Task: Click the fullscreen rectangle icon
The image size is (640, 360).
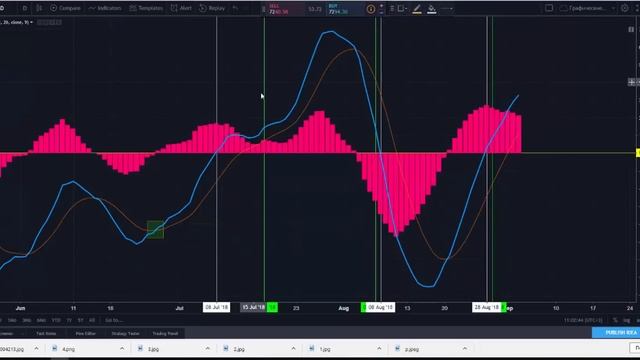Action: [549, 8]
